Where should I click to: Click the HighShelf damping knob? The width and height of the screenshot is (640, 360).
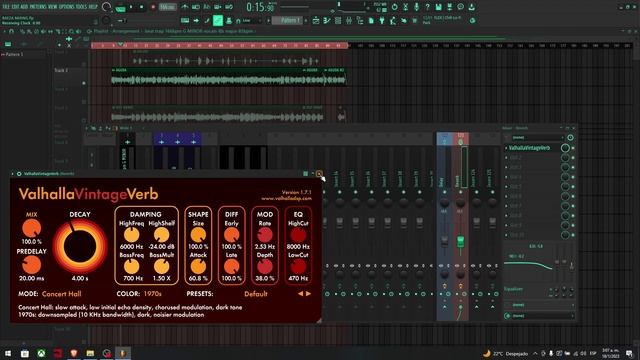coord(162,235)
